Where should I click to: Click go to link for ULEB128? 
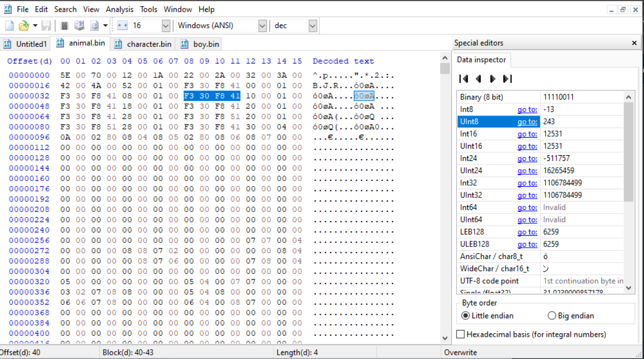click(x=527, y=244)
